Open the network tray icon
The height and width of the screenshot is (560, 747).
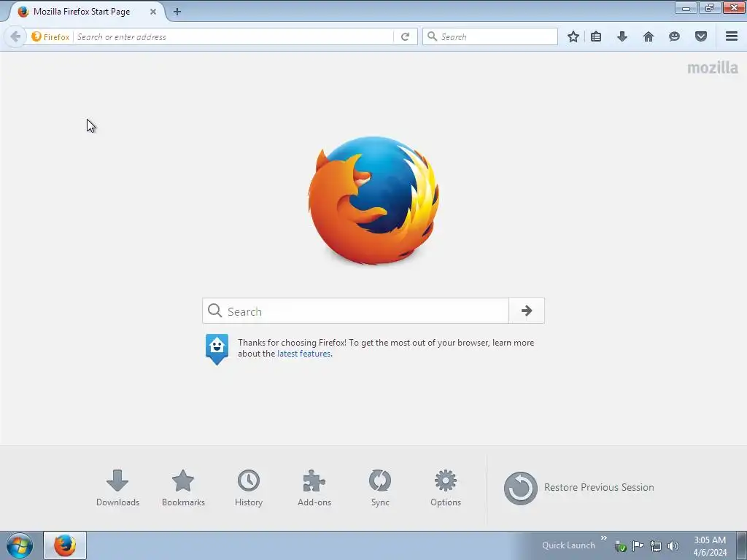click(x=656, y=546)
